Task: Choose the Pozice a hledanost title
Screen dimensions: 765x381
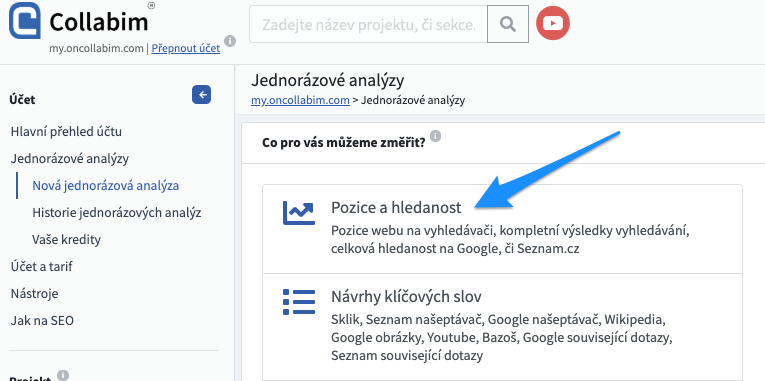Action: point(396,208)
